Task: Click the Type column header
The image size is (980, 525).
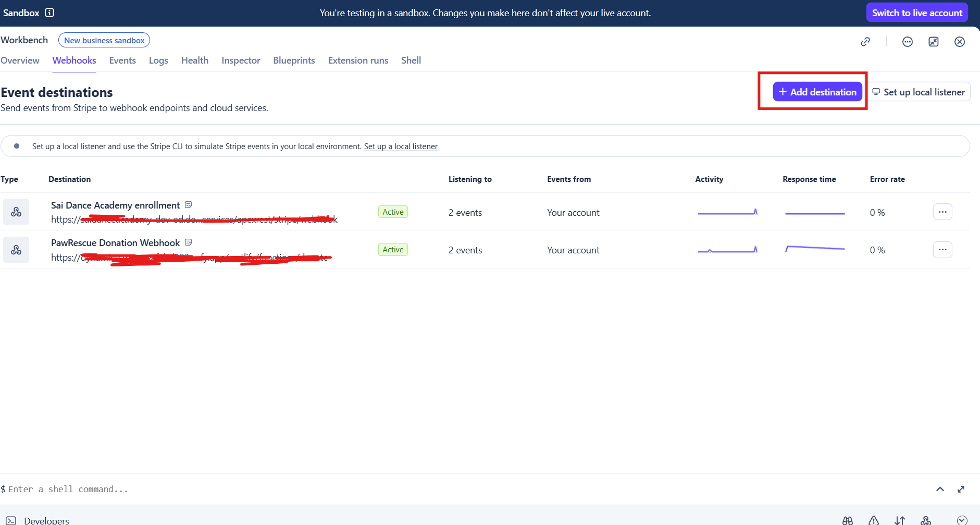Action: 9,179
